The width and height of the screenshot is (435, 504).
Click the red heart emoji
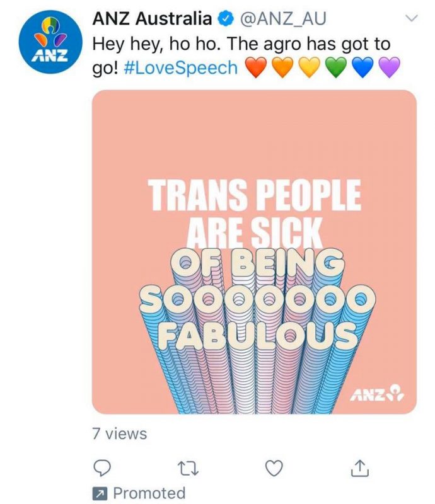tap(256, 67)
